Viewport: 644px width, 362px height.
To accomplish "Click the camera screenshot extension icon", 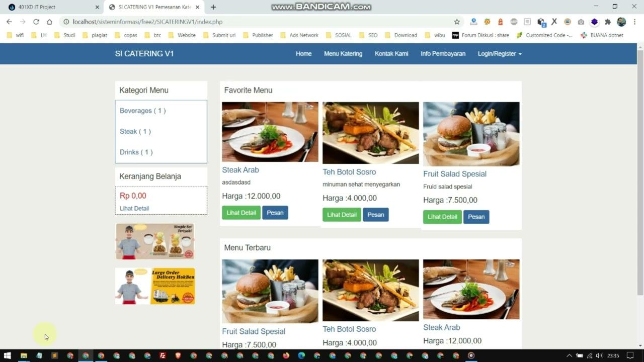I will (581, 22).
